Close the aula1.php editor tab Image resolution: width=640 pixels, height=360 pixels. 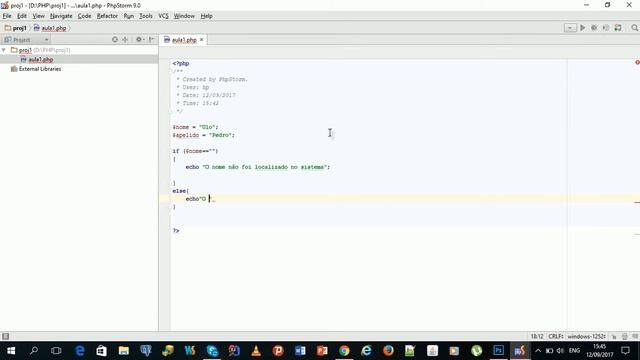pos(202,40)
